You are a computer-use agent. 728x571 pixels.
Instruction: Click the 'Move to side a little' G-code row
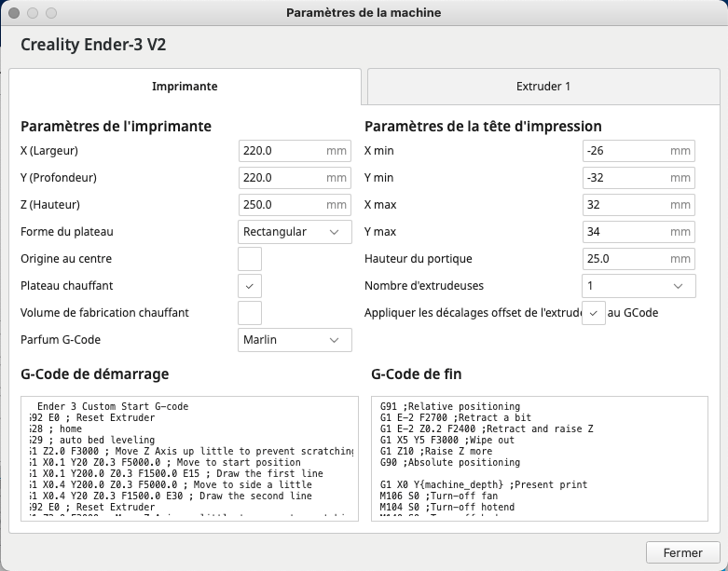pos(171,484)
